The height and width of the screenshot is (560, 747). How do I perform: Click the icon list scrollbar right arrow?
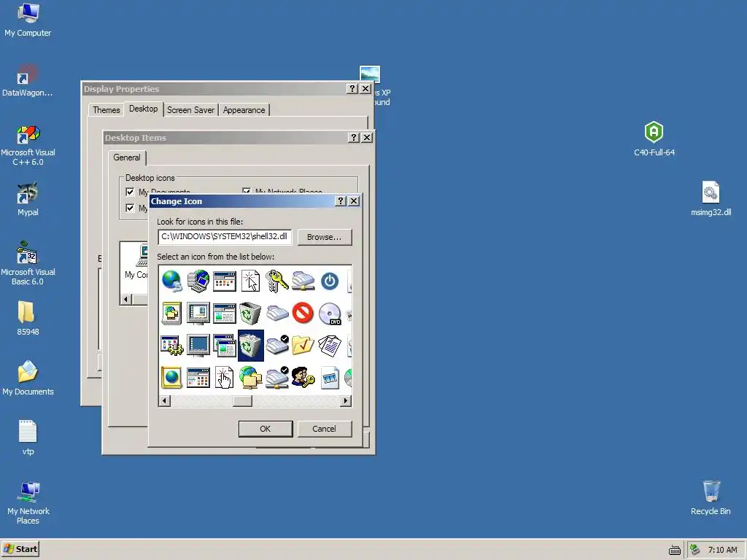click(346, 401)
